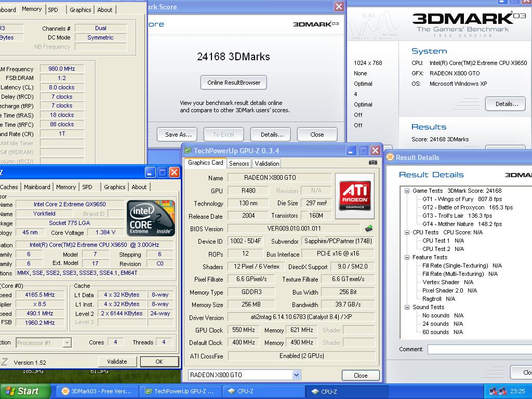This screenshot has height=399, width=532.
Task: Open the Memory tab in lower CPU-Z
Action: (66, 187)
